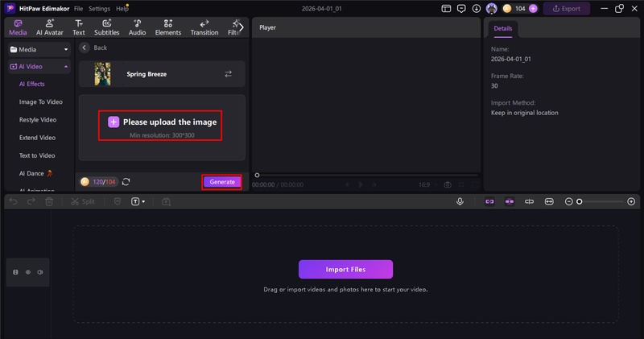Open Text to Video option
Screen dimensions: 644x339
[37, 155]
